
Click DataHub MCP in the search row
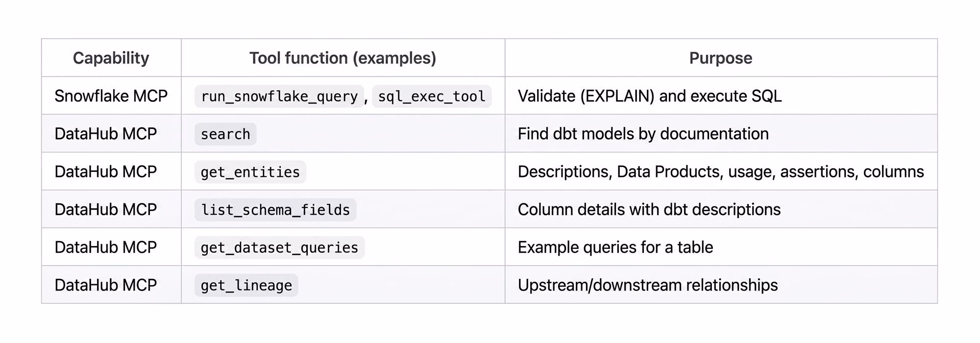point(106,134)
